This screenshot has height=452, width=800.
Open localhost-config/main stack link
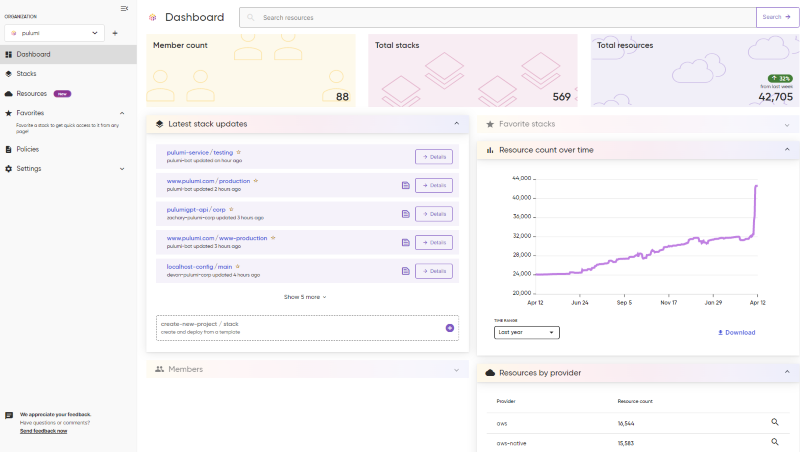(199, 267)
